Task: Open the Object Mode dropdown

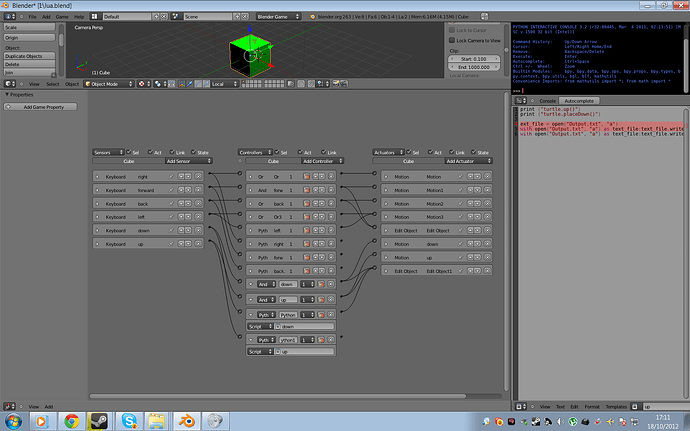Action: tap(108, 84)
